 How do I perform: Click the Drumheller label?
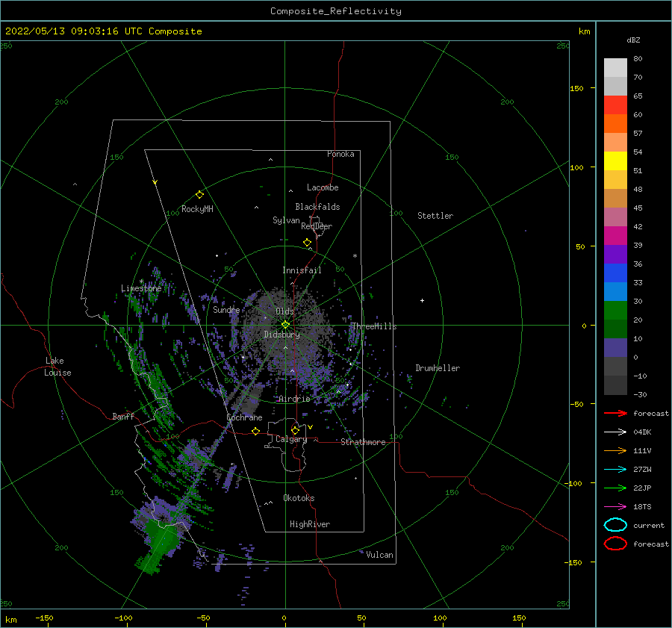[x=438, y=368]
